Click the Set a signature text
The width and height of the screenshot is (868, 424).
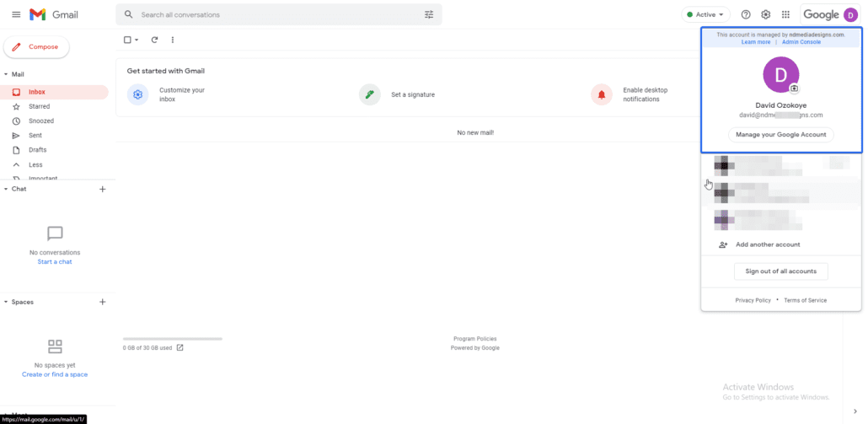point(413,94)
